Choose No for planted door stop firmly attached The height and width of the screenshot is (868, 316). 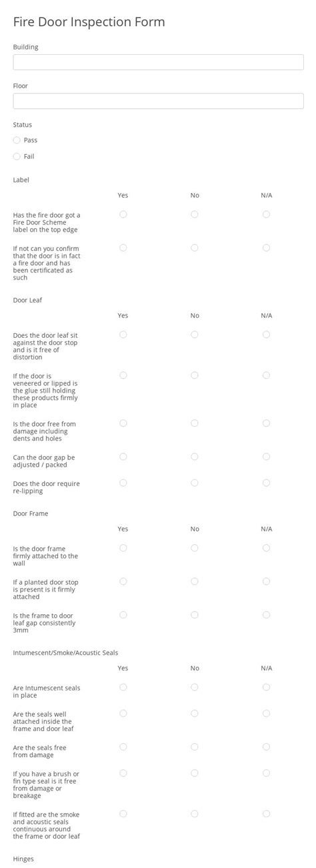(195, 582)
